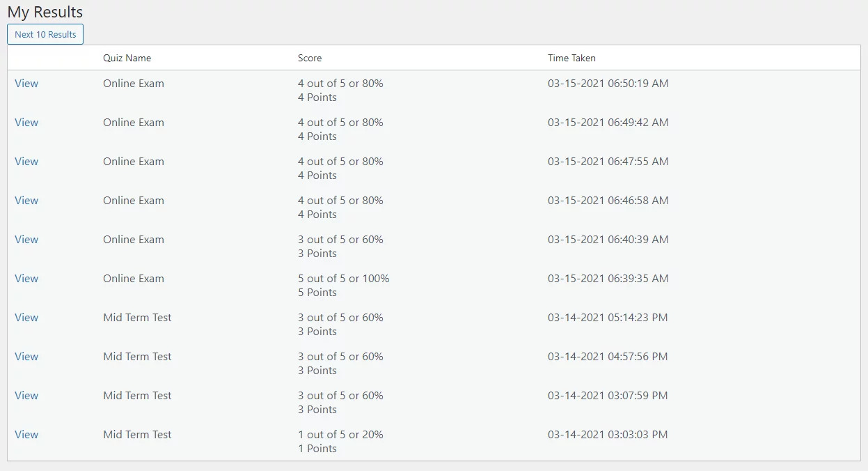Click the 5 out of 5 or 100% score

point(344,279)
